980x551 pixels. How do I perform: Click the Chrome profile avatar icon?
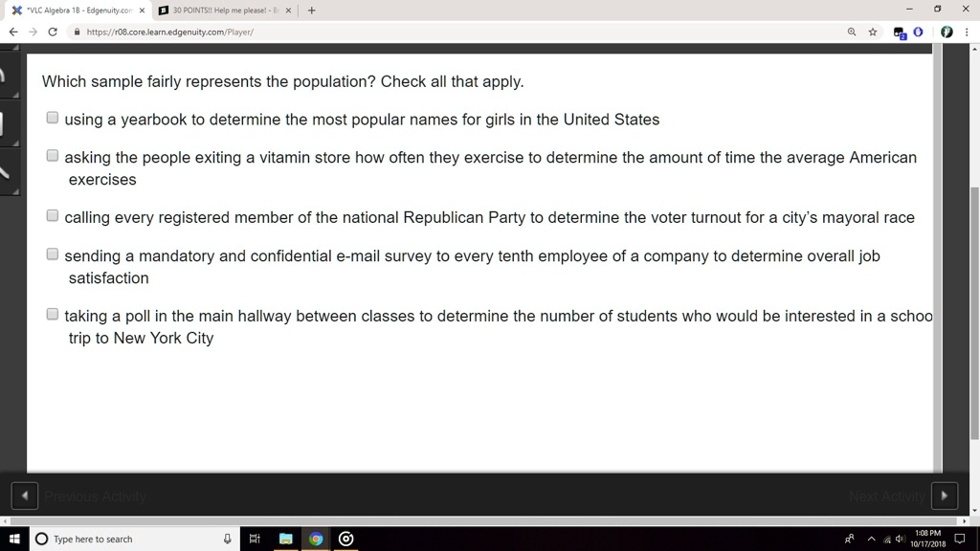coord(947,32)
